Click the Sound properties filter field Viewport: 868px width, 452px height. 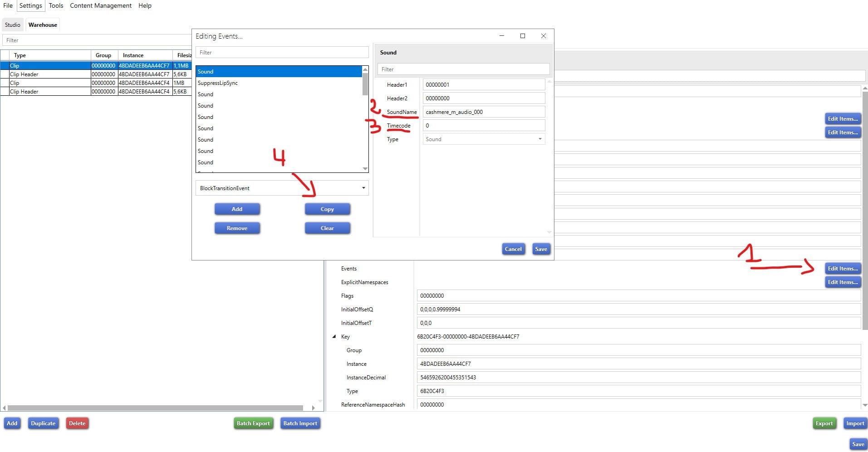tap(463, 69)
